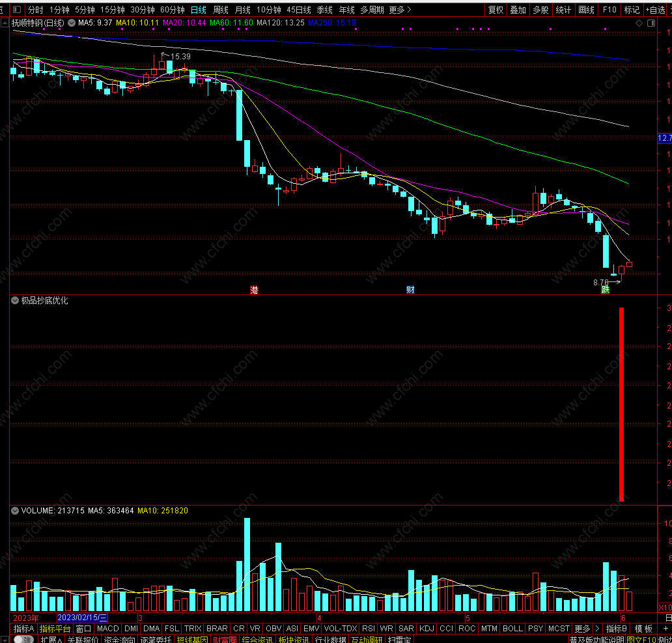Click the cyan arrow next to 更多
Image resolution: width=672 pixels, height=643 pixels.
pos(597,629)
